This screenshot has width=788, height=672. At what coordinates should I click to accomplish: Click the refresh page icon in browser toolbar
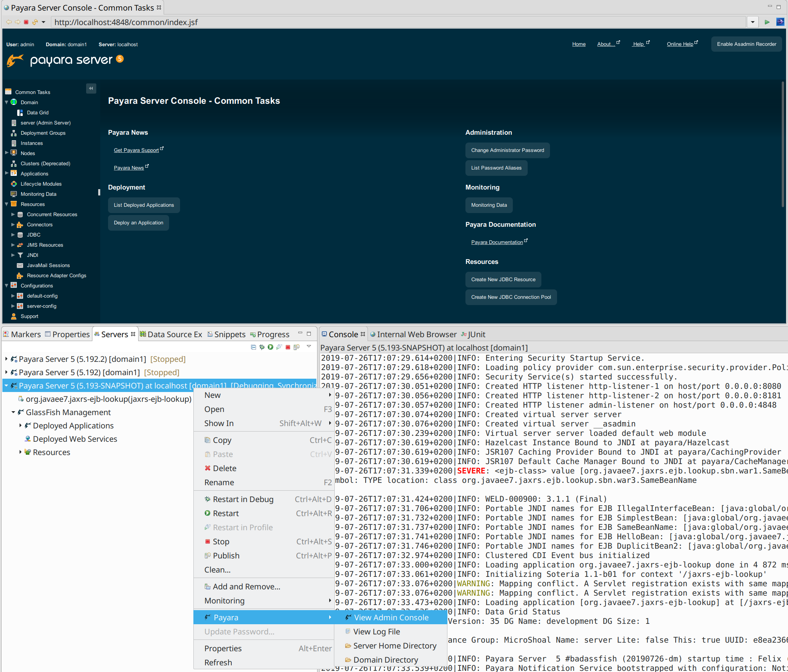35,22
